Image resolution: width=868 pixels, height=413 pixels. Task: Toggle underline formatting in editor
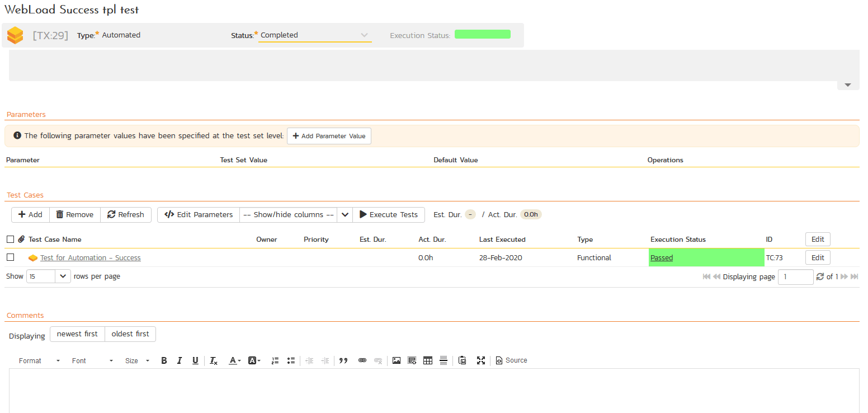click(195, 360)
